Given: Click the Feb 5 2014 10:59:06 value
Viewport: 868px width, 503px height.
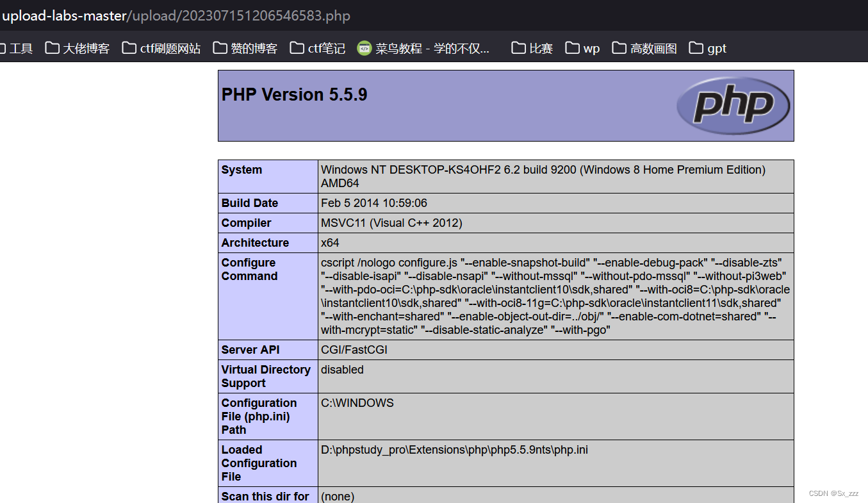Looking at the screenshot, I should [374, 203].
